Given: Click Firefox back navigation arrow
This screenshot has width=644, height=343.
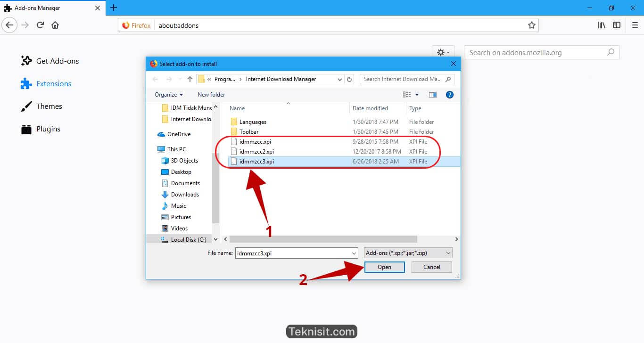Looking at the screenshot, I should tap(9, 25).
